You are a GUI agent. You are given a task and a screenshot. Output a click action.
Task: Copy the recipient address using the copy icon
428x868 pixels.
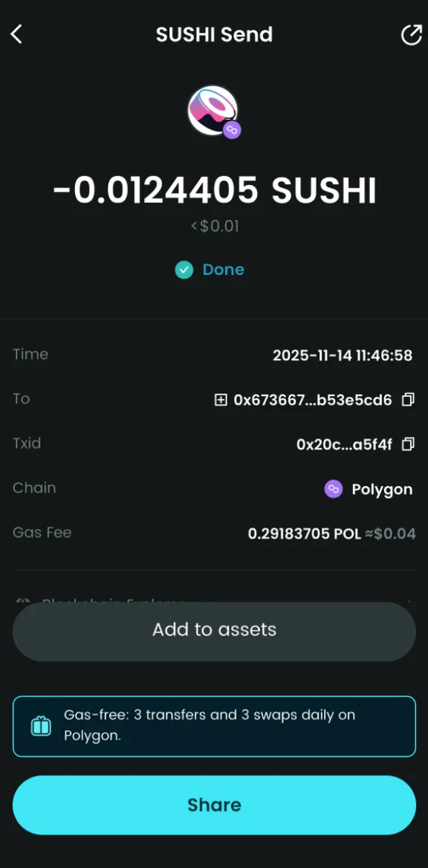point(407,399)
